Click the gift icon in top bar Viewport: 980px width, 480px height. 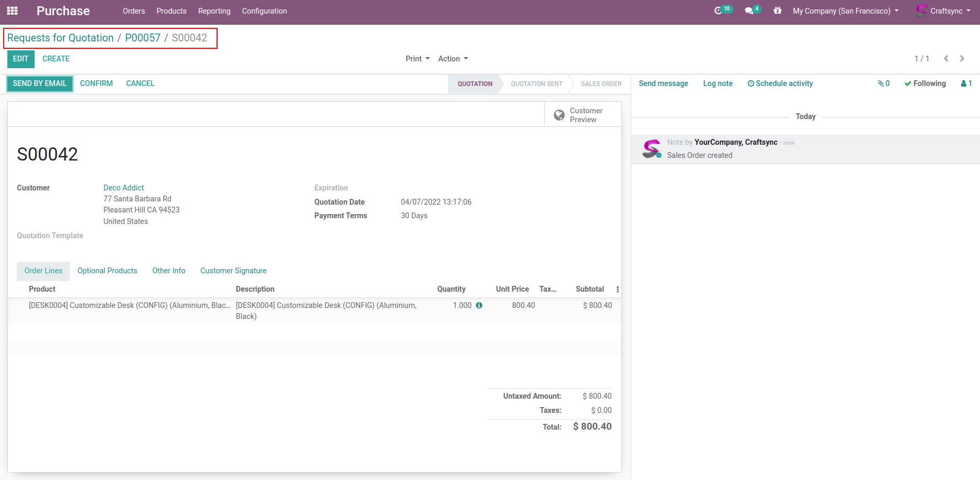pyautogui.click(x=777, y=11)
